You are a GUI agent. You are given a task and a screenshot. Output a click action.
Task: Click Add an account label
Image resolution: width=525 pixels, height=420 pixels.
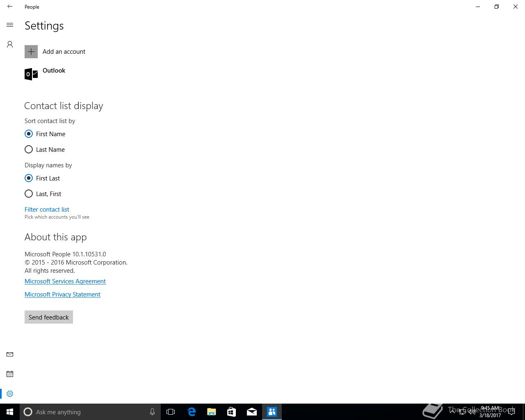pos(64,52)
